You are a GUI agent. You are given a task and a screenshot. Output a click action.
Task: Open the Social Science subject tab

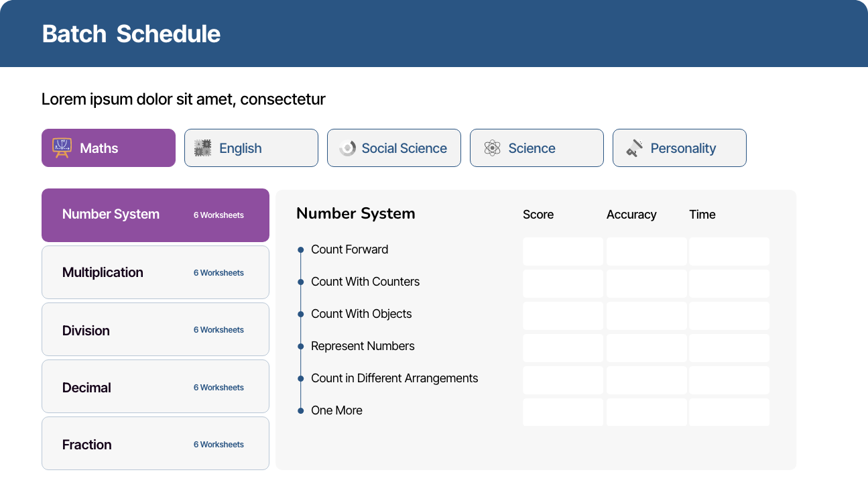393,148
